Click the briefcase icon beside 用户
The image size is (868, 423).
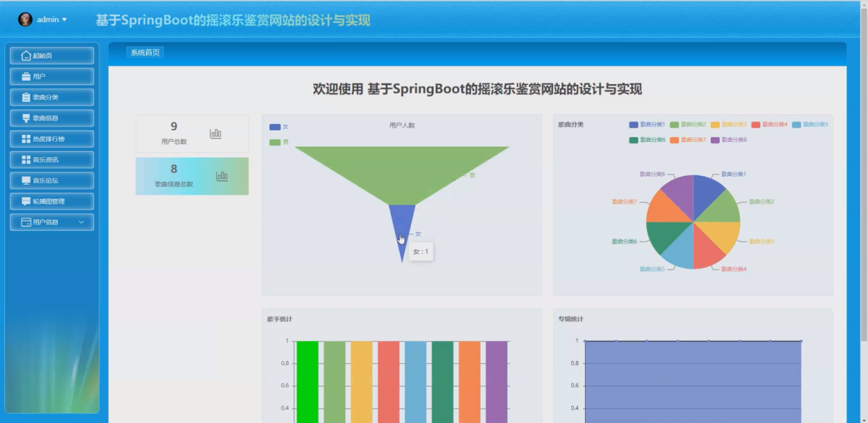click(x=26, y=76)
